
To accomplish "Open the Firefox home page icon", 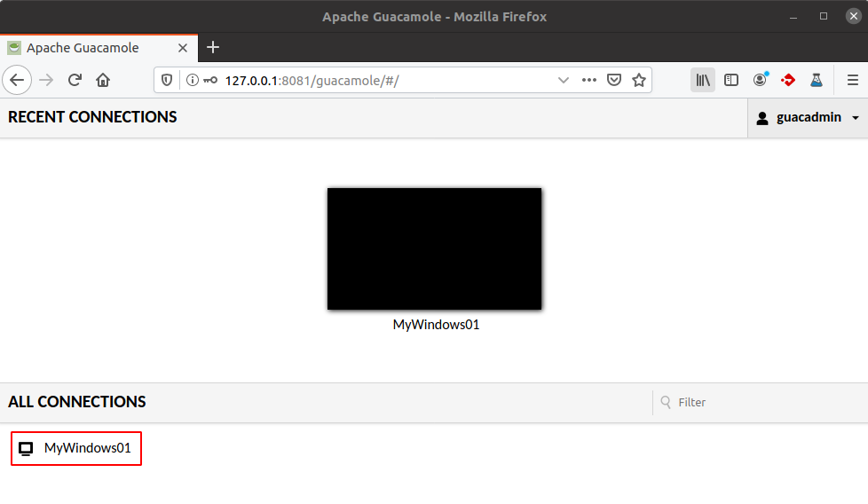I will 103,80.
